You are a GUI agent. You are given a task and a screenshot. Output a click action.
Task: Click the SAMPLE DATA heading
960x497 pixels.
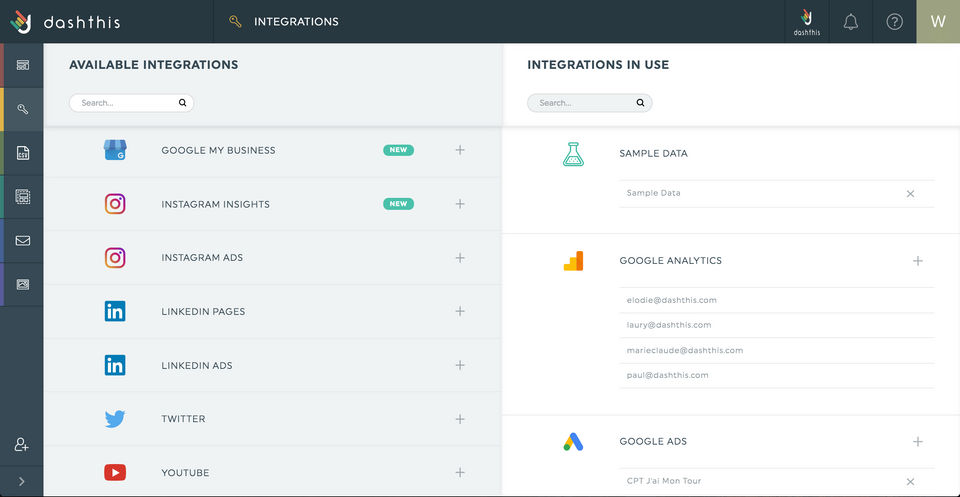653,154
